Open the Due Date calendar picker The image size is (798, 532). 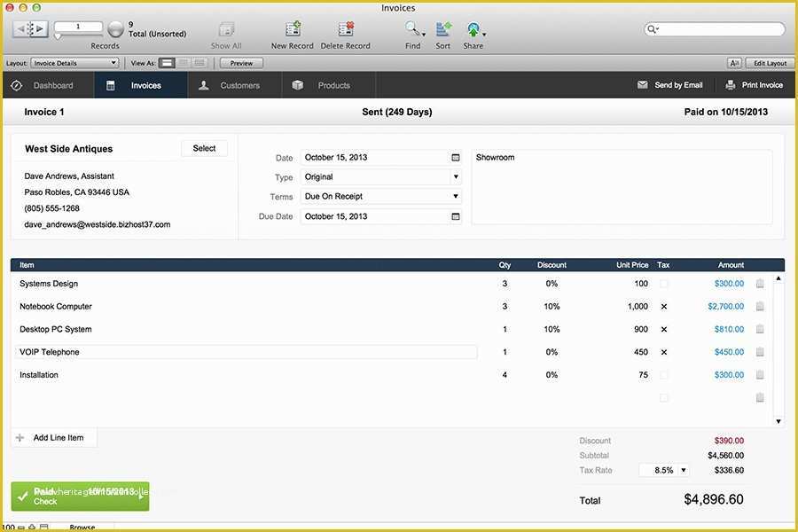456,217
